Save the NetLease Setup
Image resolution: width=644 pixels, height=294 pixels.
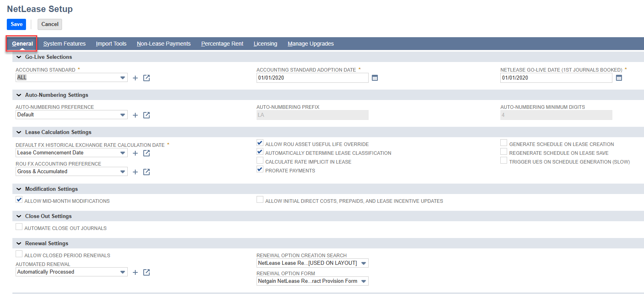point(16,24)
